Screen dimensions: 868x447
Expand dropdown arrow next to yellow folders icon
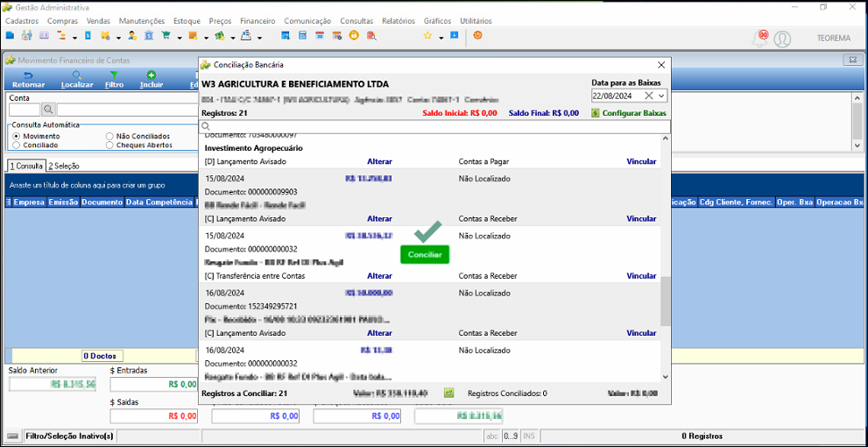click(x=118, y=38)
